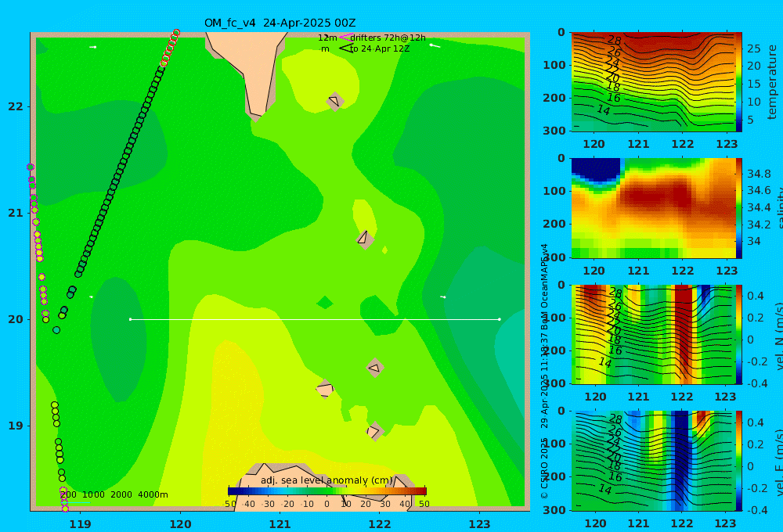Click the 'temperature' colorbar label
783x532 pixels.
[772, 82]
